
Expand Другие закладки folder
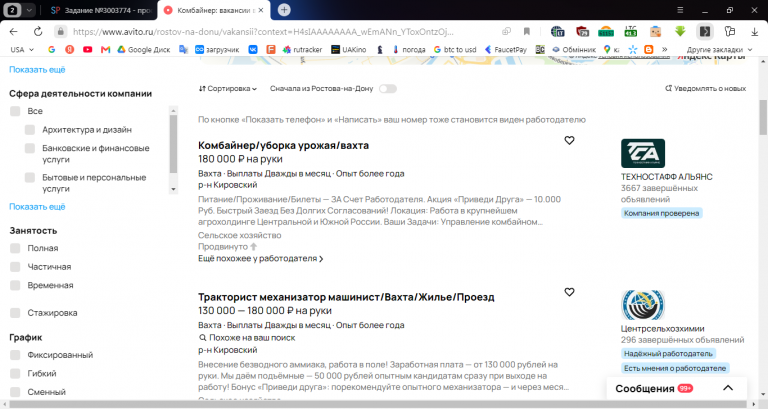click(x=719, y=49)
